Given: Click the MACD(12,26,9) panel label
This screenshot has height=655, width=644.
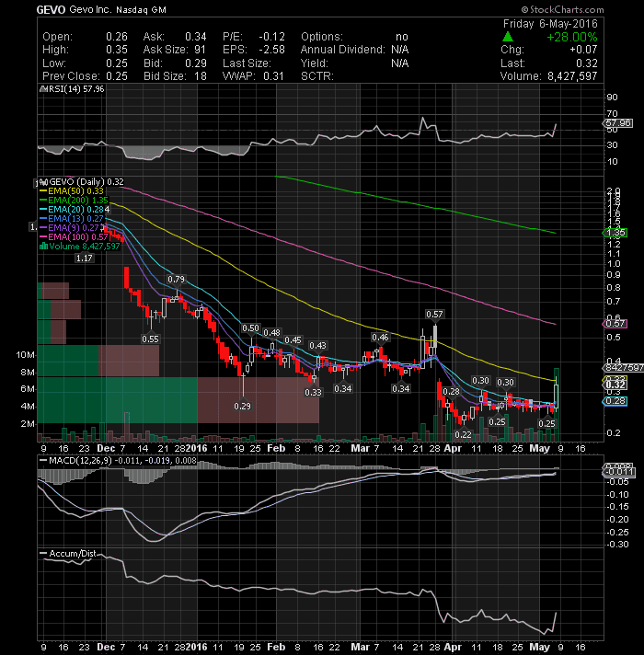Looking at the screenshot, I should 118,461.
